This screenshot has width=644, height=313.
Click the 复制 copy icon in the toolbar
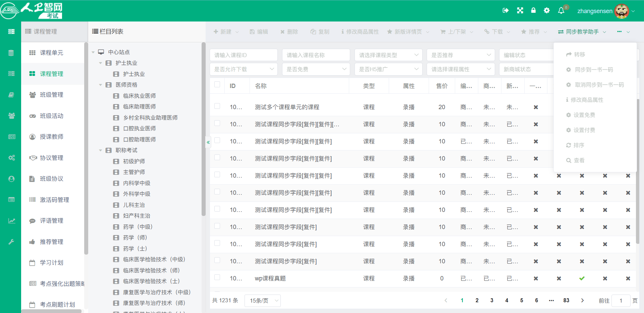313,32
